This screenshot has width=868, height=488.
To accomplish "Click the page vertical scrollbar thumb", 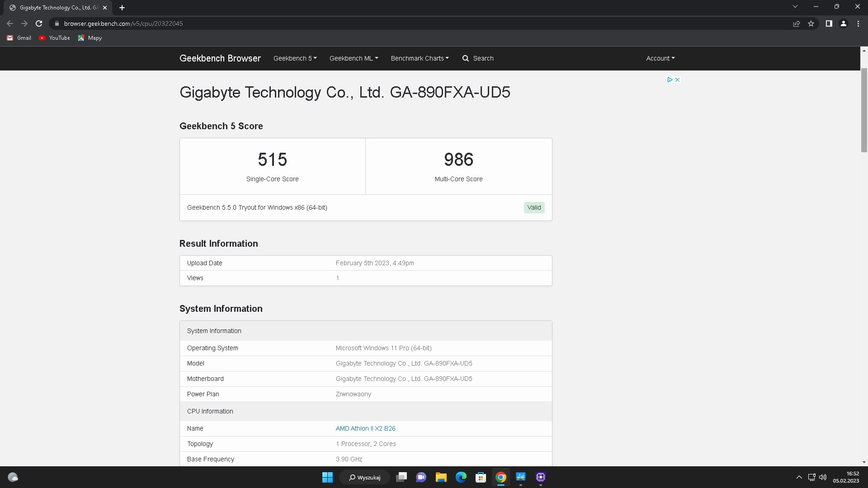I will coord(864,110).
